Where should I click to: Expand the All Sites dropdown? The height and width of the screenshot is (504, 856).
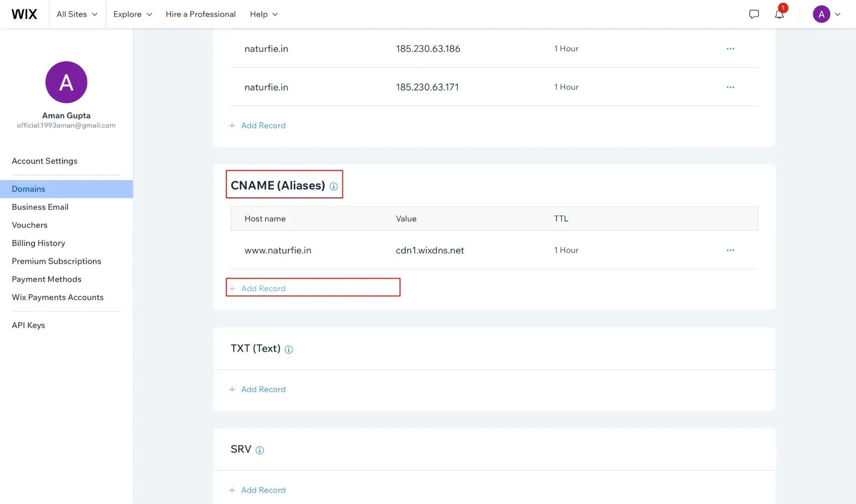[77, 14]
